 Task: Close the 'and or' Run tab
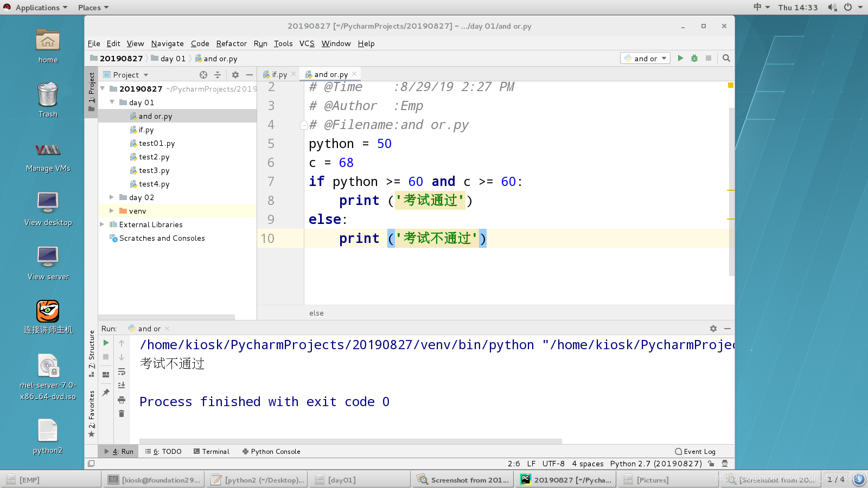click(167, 329)
